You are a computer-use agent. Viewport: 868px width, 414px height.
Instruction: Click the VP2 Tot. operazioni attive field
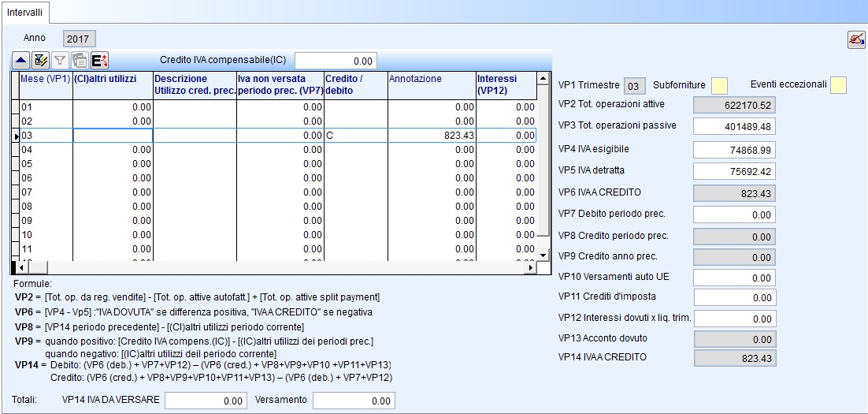click(734, 105)
